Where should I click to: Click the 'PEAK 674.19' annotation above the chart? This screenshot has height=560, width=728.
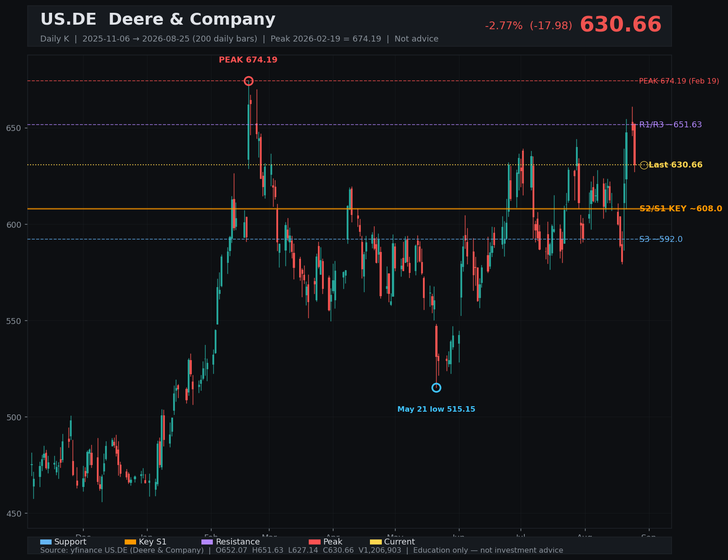click(x=248, y=60)
